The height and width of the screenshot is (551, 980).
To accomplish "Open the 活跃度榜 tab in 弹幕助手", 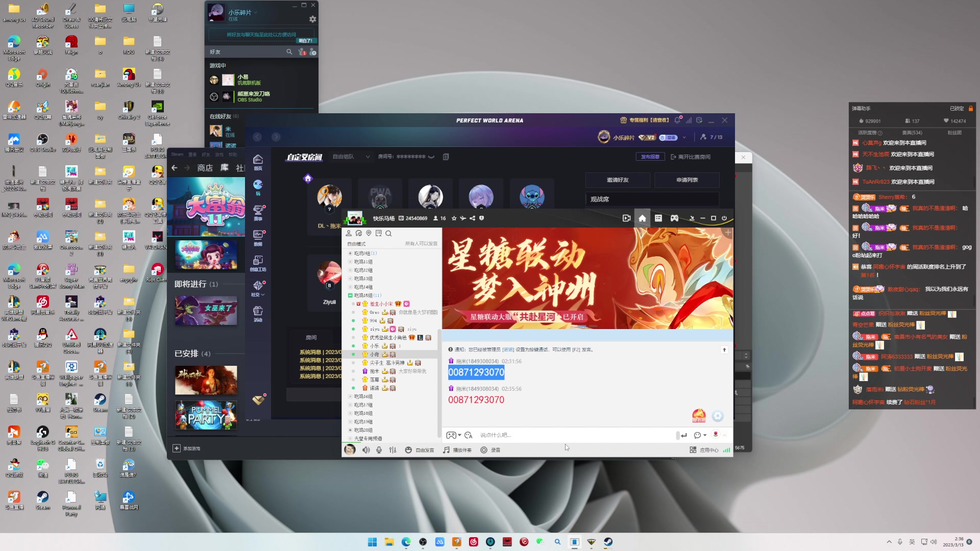I will click(x=870, y=133).
